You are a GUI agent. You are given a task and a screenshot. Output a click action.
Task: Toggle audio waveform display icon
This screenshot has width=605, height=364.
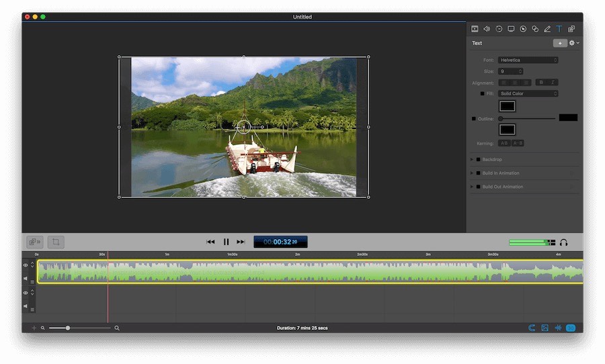click(558, 328)
